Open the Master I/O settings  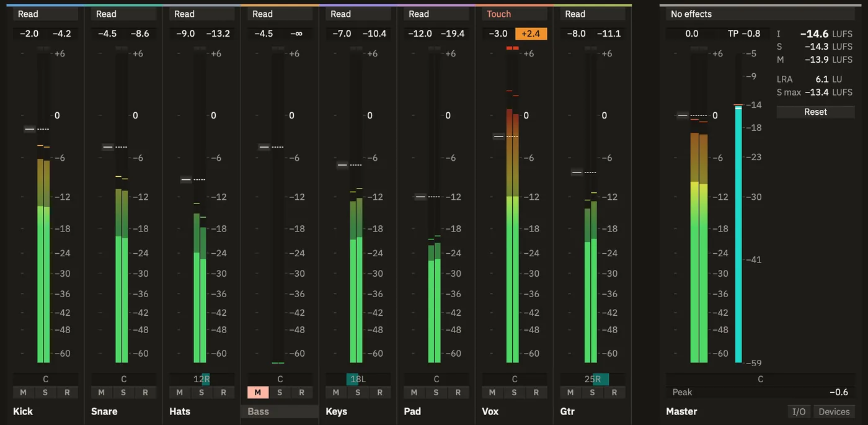point(799,411)
